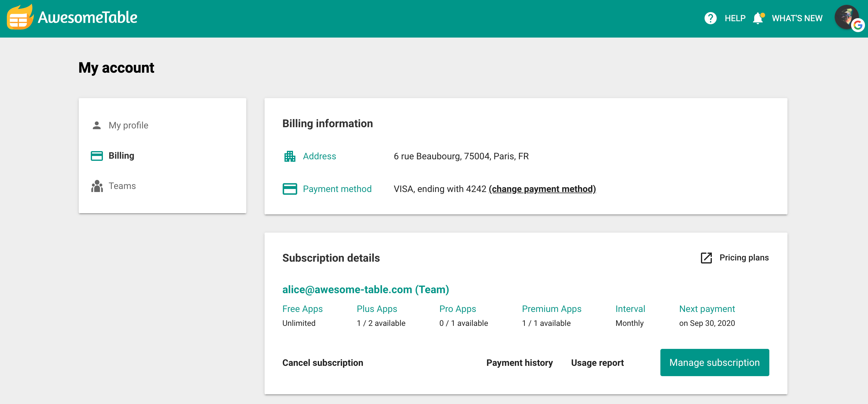The width and height of the screenshot is (868, 404).
Task: Click the AwesomeTable flame logo icon
Action: click(x=20, y=17)
